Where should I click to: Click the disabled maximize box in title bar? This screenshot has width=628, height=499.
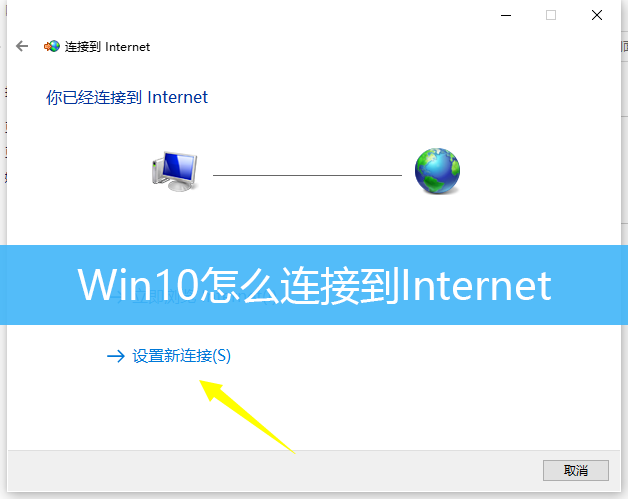click(x=551, y=15)
